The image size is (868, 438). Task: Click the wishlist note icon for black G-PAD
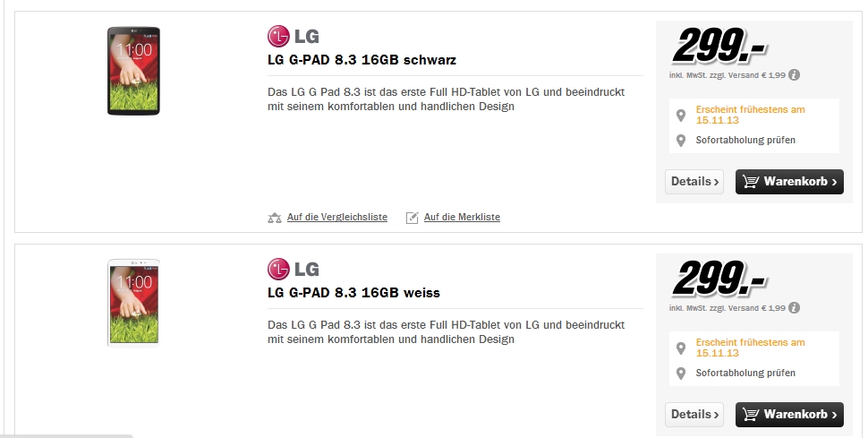412,218
